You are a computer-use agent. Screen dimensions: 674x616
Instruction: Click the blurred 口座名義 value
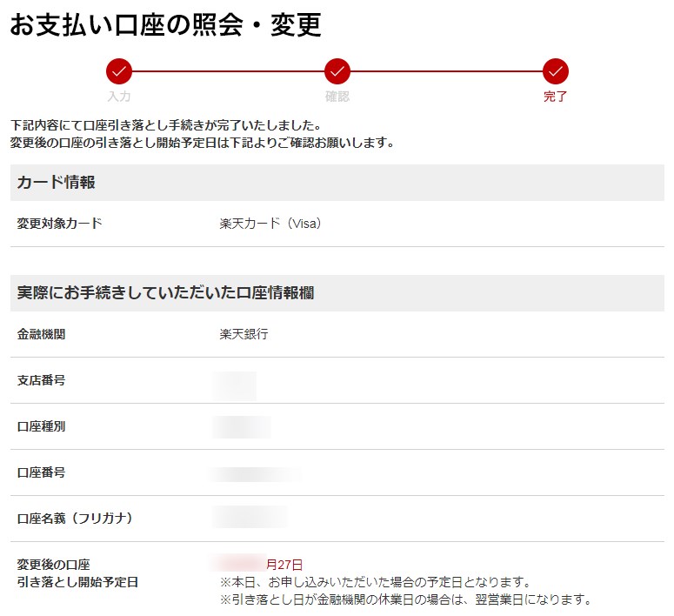(x=250, y=517)
